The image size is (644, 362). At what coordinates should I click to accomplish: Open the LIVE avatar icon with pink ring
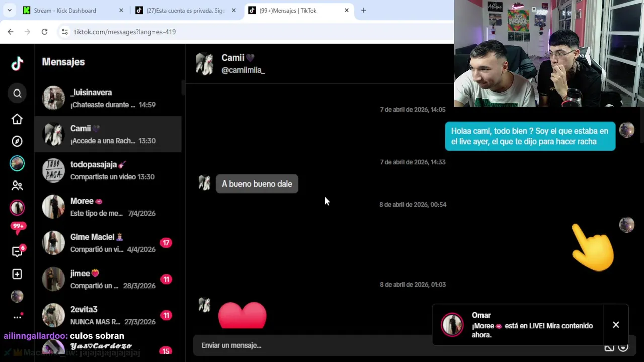point(17,207)
